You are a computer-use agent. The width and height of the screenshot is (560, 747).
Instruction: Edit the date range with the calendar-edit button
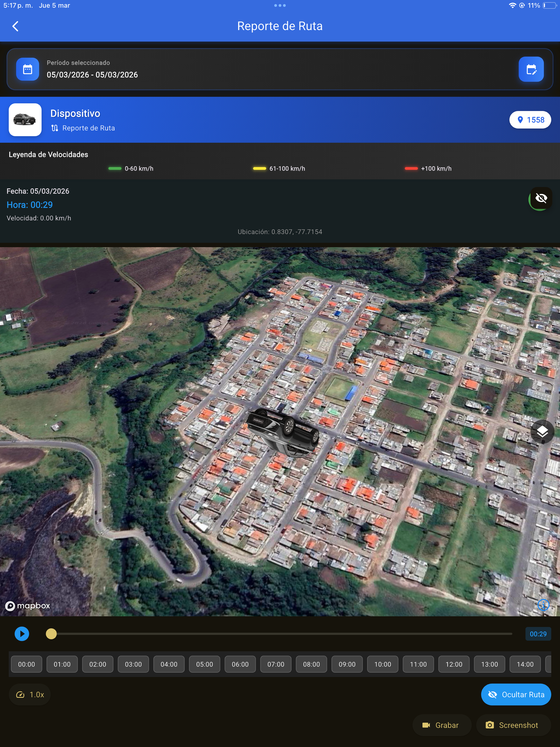click(531, 69)
